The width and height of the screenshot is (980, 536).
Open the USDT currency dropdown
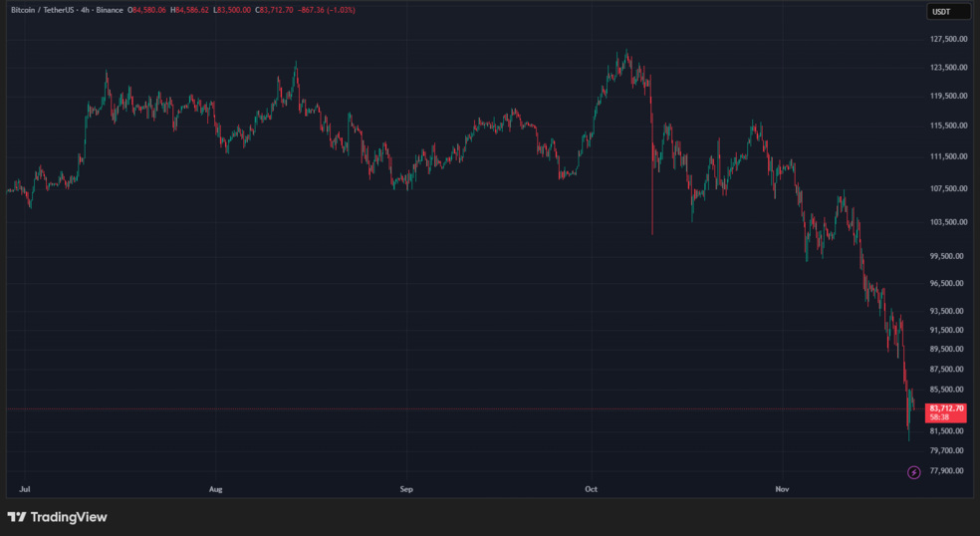click(x=947, y=11)
